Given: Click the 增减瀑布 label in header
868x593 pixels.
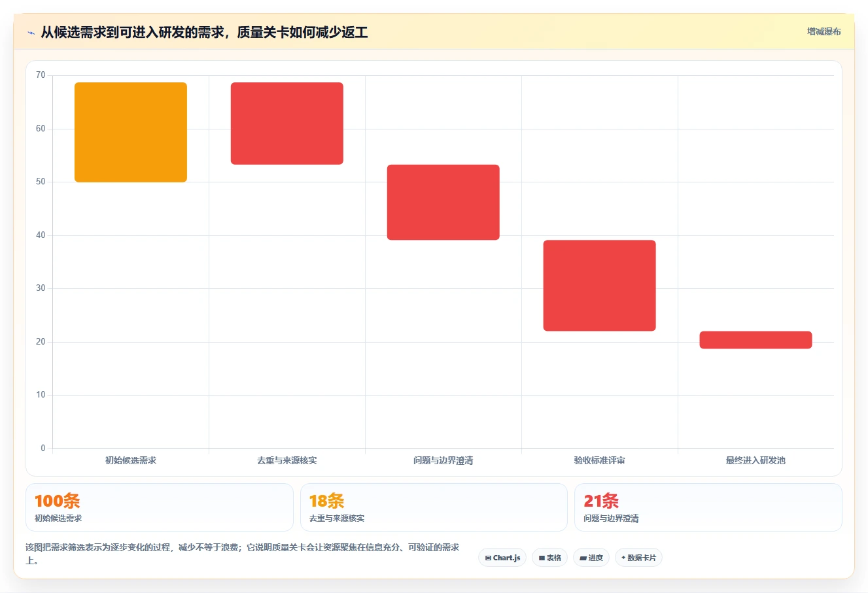Looking at the screenshot, I should (x=824, y=31).
